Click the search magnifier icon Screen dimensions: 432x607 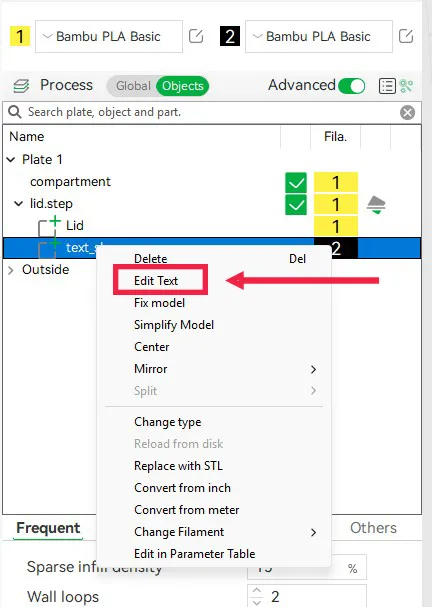[15, 112]
